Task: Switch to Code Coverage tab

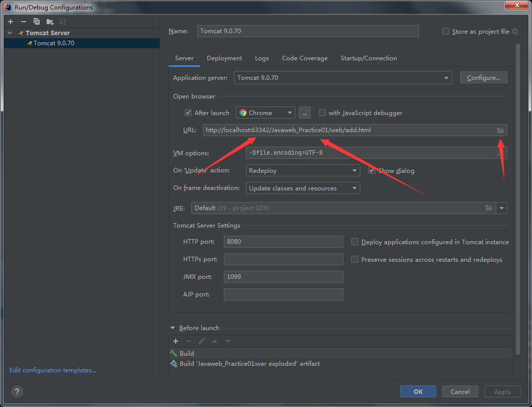Action: 305,58
